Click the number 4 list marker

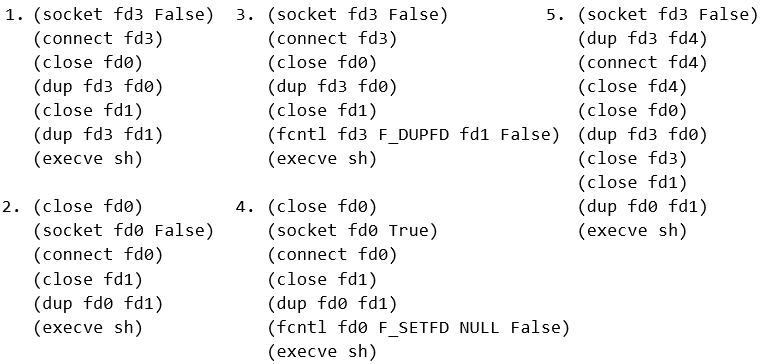click(x=245, y=207)
